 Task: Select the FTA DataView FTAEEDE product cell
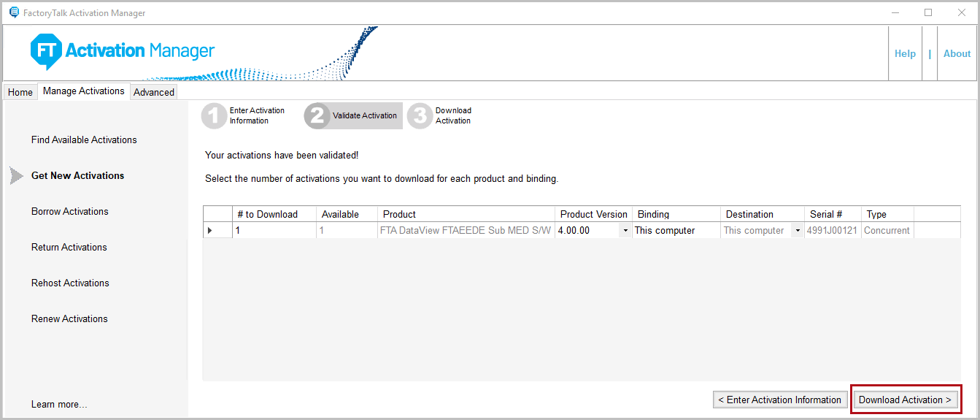(466, 230)
